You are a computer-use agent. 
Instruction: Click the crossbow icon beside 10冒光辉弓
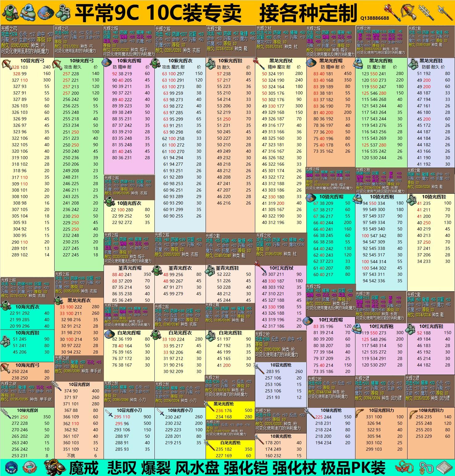[6, 65]
